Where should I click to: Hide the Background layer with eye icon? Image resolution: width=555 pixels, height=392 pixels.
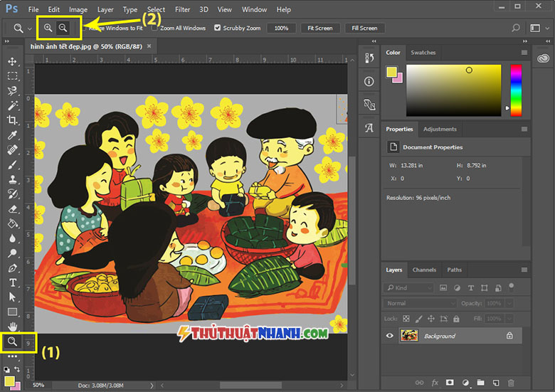click(390, 335)
